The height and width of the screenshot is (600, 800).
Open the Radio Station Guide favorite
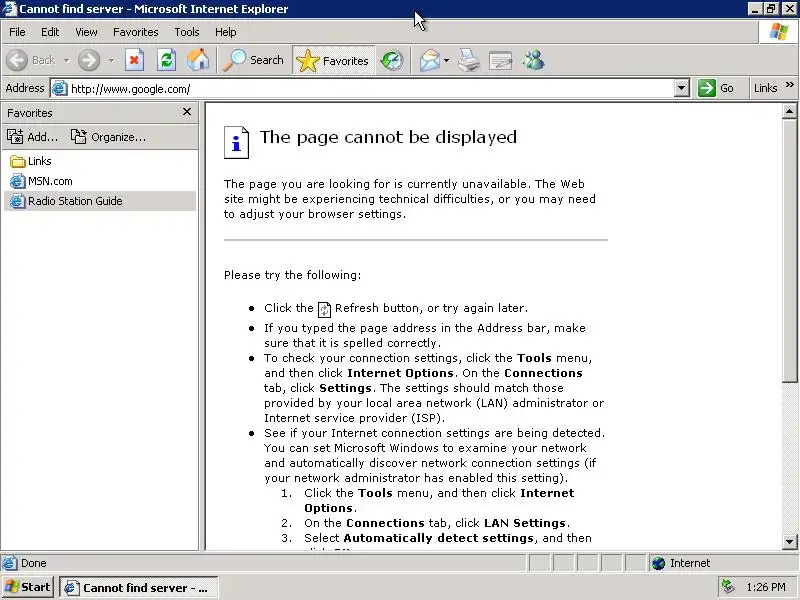(x=99, y=201)
